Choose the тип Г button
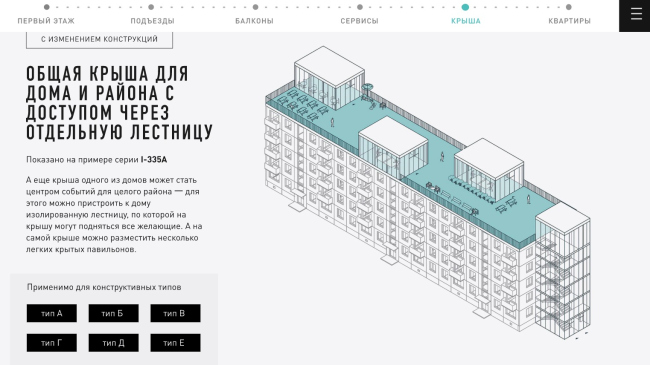 [52, 343]
